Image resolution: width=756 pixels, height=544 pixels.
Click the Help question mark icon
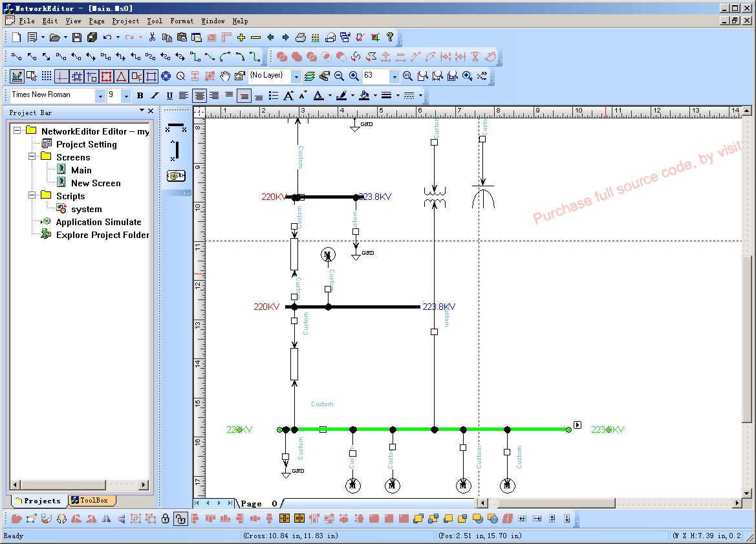click(390, 38)
